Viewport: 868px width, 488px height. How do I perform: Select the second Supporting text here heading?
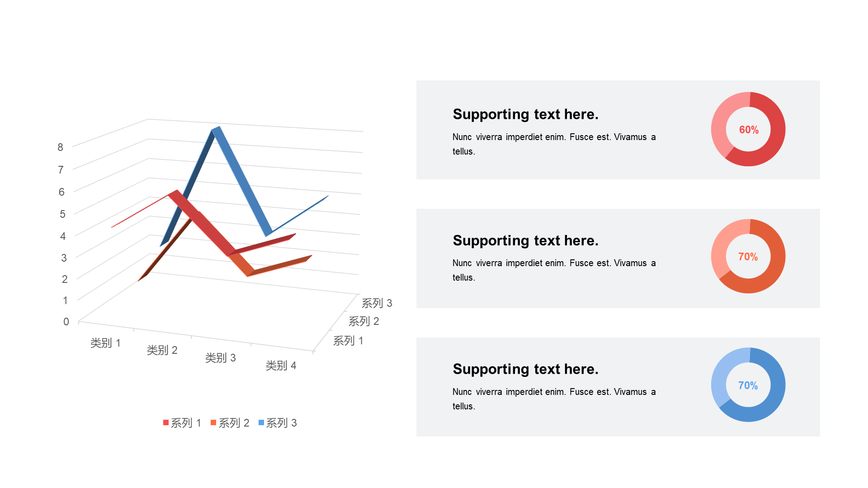tap(525, 240)
